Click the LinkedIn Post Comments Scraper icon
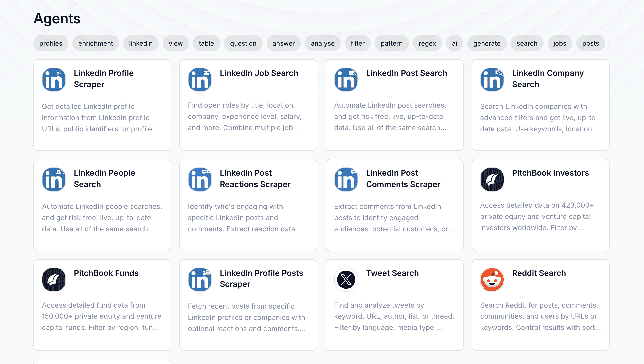This screenshot has width=644, height=364. 346,179
